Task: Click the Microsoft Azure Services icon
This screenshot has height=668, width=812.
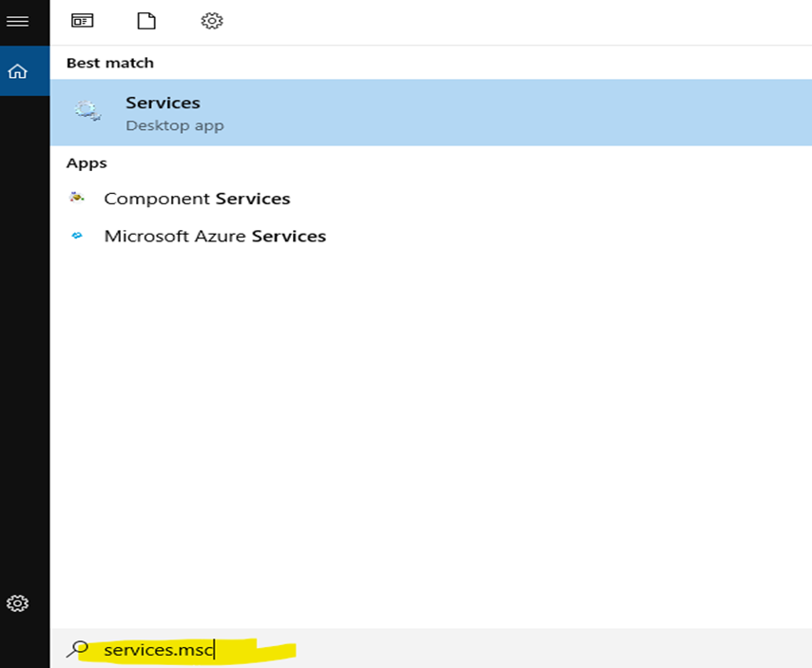Action: coord(78,236)
